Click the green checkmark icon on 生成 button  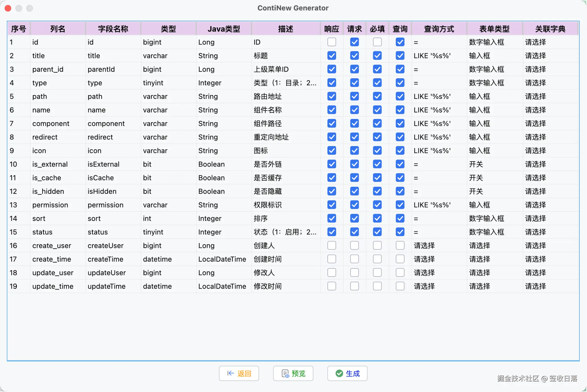coord(339,373)
